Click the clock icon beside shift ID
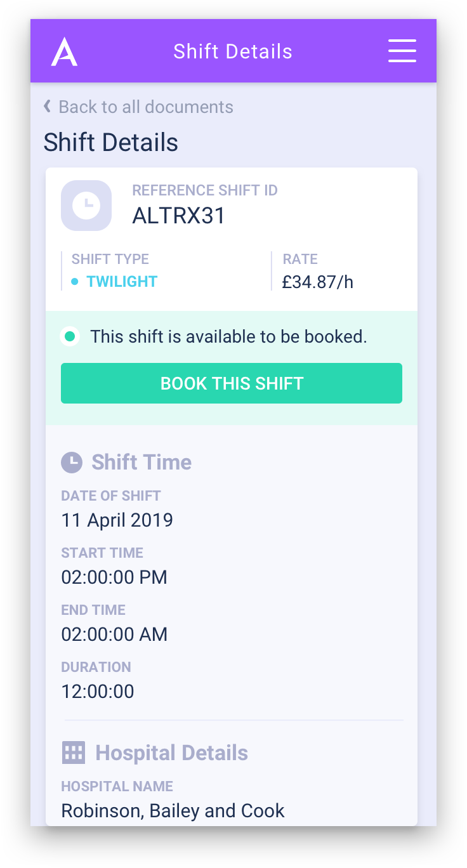This screenshot has height=868, width=467. point(86,205)
